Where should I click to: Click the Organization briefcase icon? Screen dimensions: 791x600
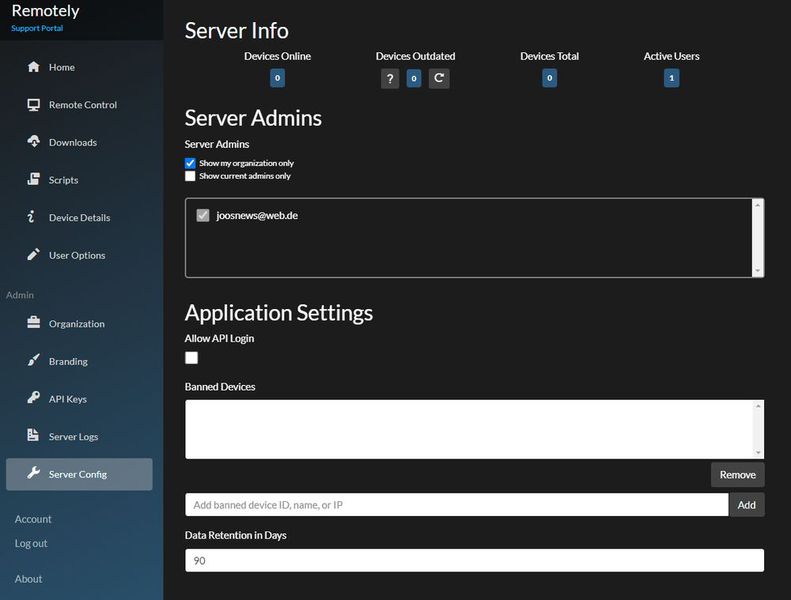[x=33, y=323]
